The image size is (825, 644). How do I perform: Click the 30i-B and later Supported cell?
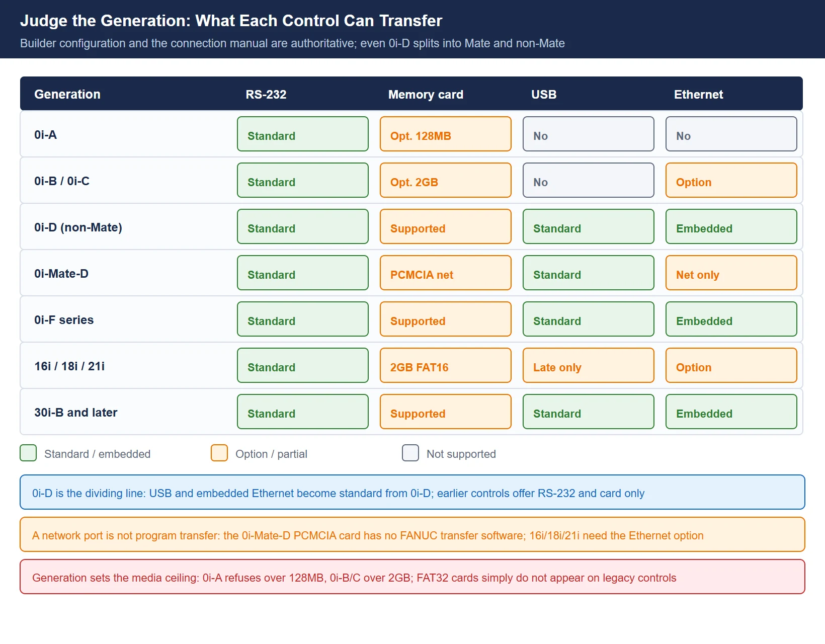[x=446, y=412]
